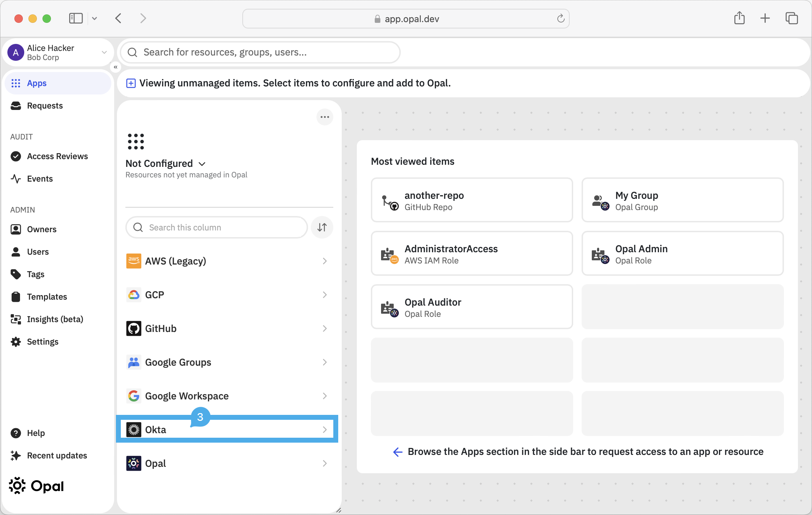Open the Opal Admin role card
This screenshot has width=812, height=515.
[x=683, y=254]
